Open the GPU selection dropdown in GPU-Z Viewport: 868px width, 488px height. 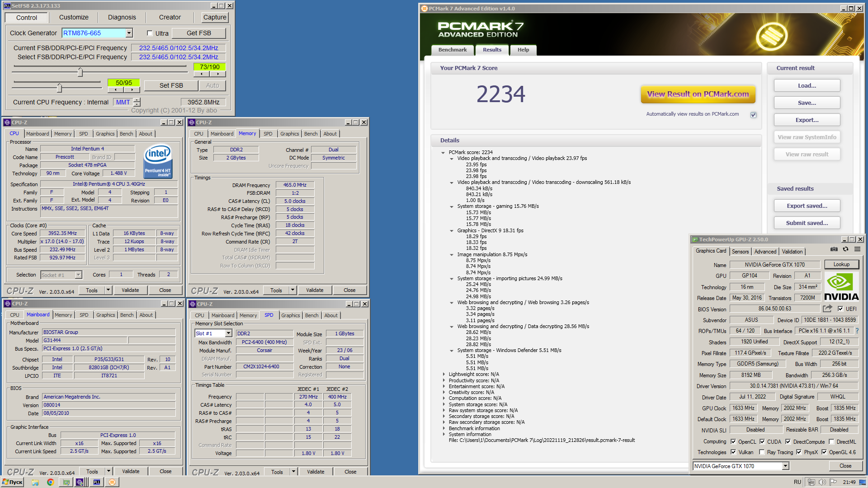coord(785,466)
